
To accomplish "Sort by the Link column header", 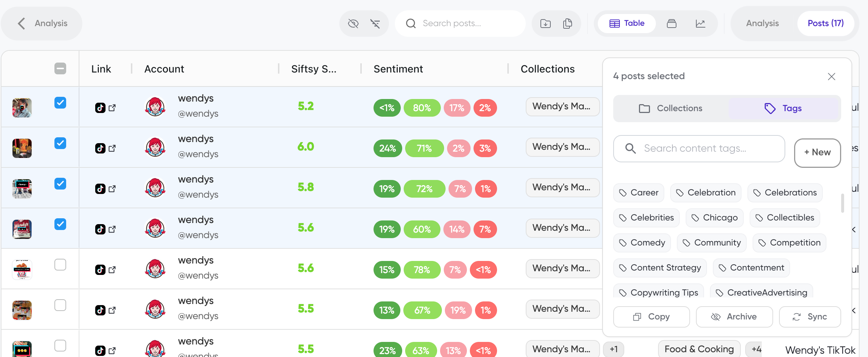I will pos(101,69).
